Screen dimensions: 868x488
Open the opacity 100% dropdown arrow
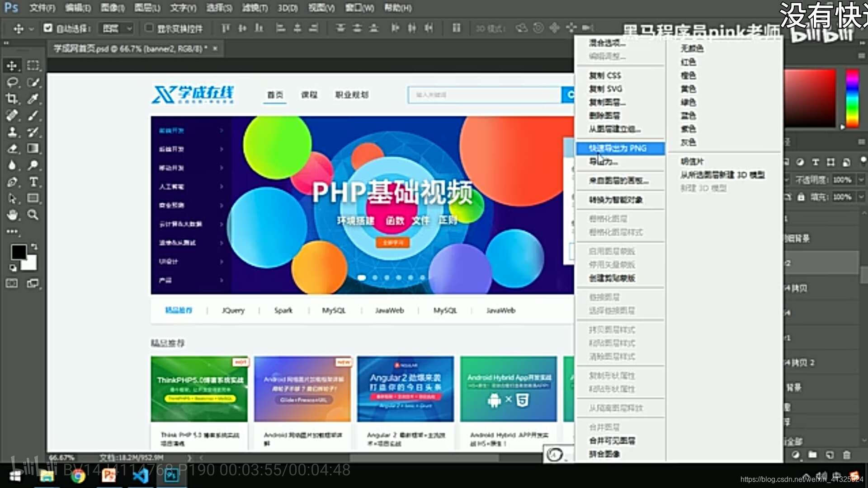pyautogui.click(x=861, y=180)
